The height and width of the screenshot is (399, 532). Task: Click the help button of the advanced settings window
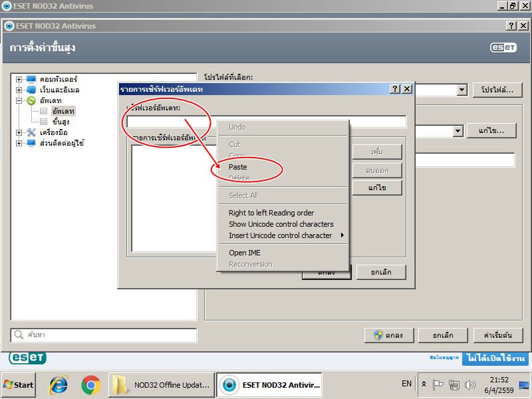tap(511, 26)
